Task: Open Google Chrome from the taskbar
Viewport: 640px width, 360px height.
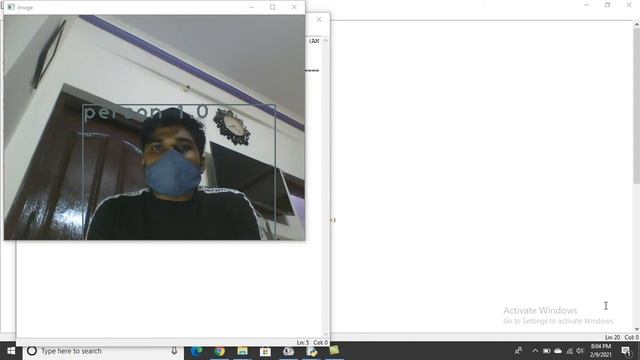Action: [220, 351]
